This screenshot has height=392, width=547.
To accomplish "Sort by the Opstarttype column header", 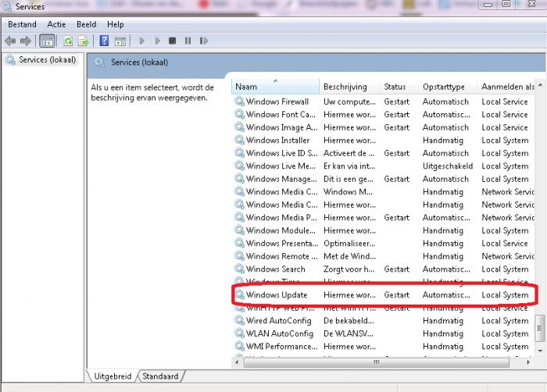I will [448, 87].
